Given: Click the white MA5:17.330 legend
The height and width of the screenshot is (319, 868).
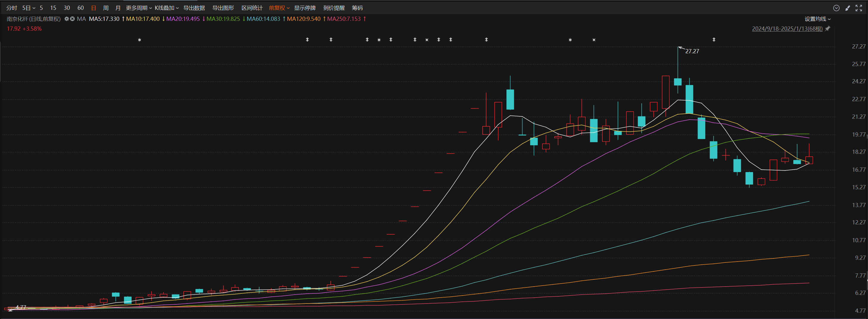Looking at the screenshot, I should pyautogui.click(x=104, y=19).
